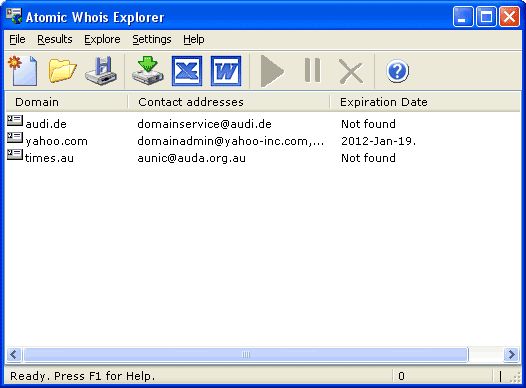
Task: Select the yahoo.com row
Action: coord(211,141)
